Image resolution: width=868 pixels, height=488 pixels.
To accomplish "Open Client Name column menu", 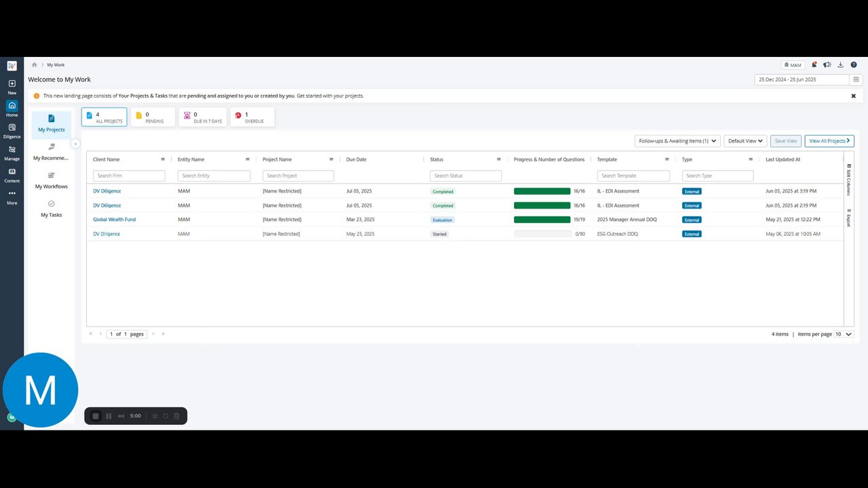I will [163, 159].
